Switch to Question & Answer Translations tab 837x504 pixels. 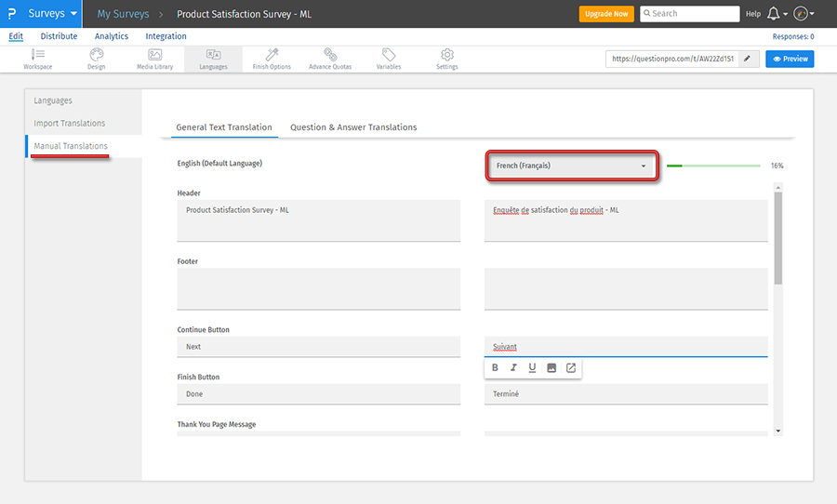(353, 127)
